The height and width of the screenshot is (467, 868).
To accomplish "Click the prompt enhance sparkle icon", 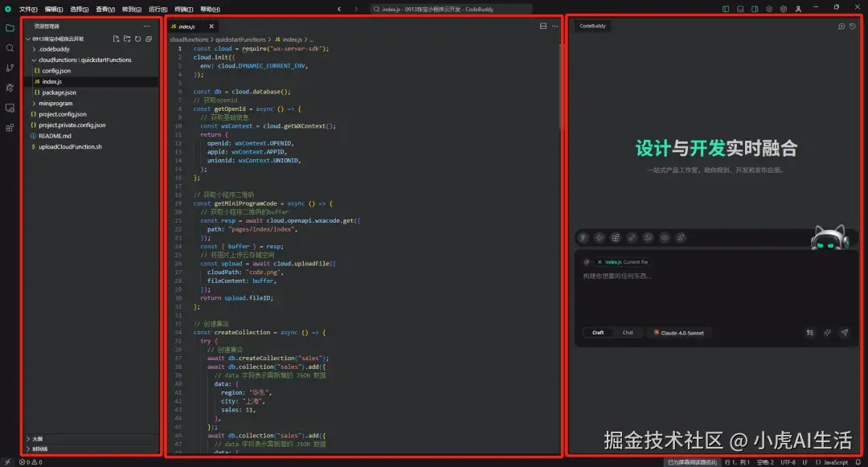I will pos(827,333).
